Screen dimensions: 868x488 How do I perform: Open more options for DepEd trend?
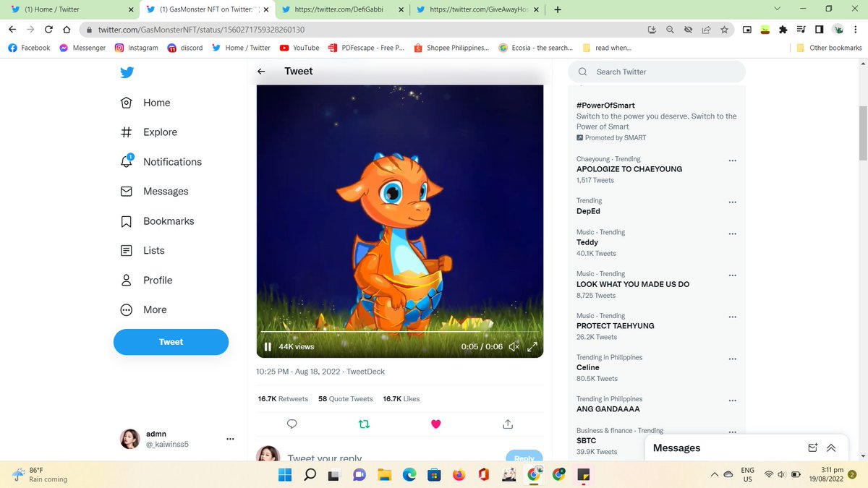tap(733, 202)
